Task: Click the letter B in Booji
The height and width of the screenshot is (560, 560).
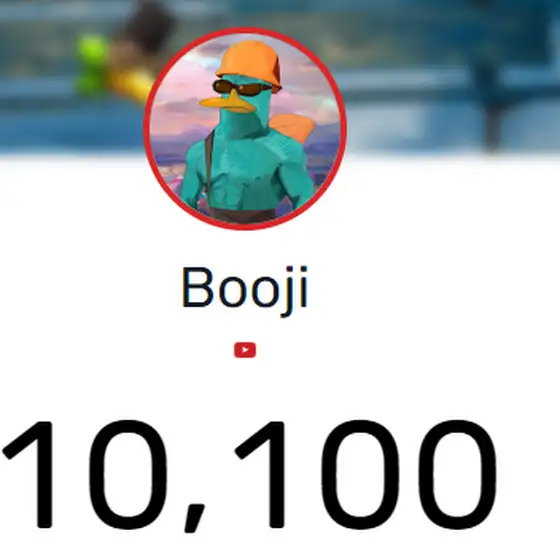Action: 197,287
